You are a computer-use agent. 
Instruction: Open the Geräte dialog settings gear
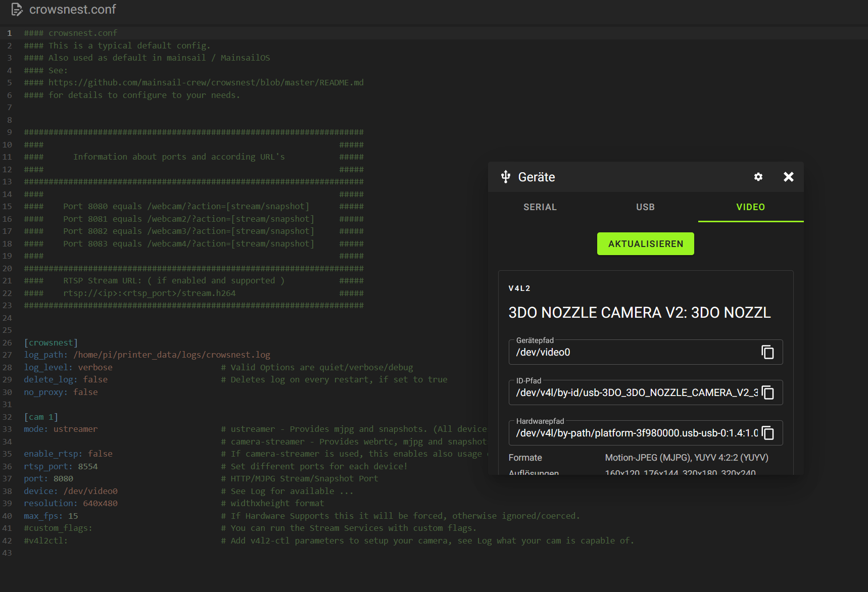click(x=758, y=177)
